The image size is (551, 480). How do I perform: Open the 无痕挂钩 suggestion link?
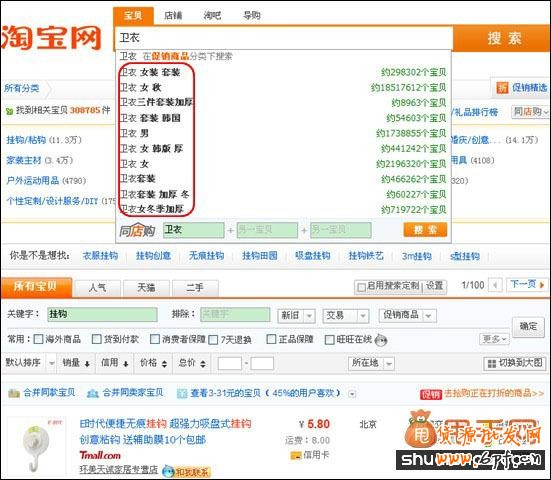click(x=206, y=256)
